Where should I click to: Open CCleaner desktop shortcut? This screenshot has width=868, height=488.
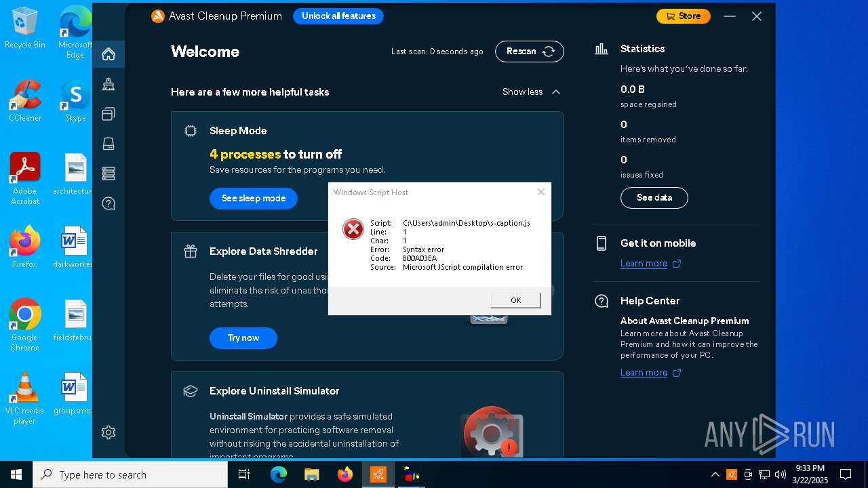pos(25,101)
